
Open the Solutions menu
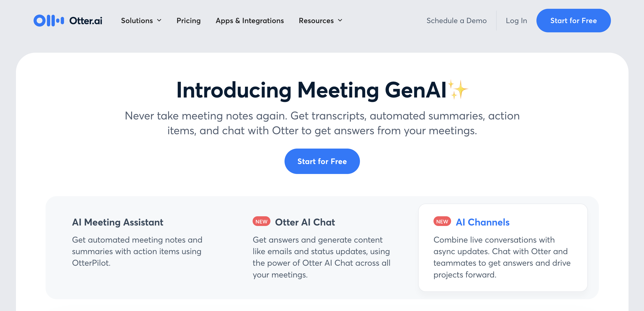pos(137,21)
